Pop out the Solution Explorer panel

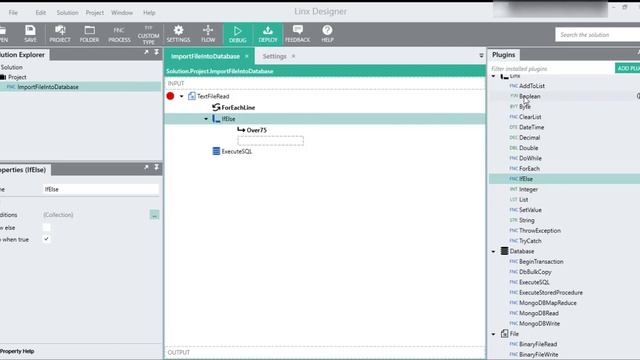click(146, 52)
